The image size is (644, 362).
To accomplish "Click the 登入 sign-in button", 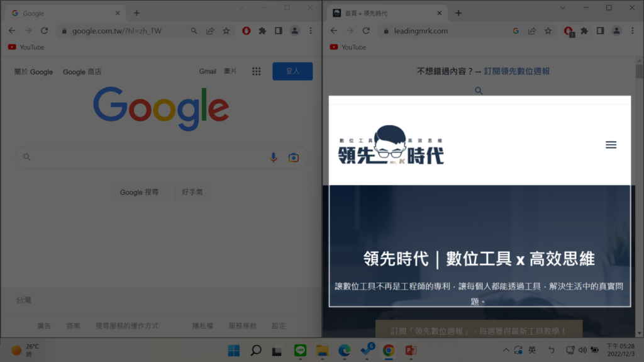I will point(292,71).
